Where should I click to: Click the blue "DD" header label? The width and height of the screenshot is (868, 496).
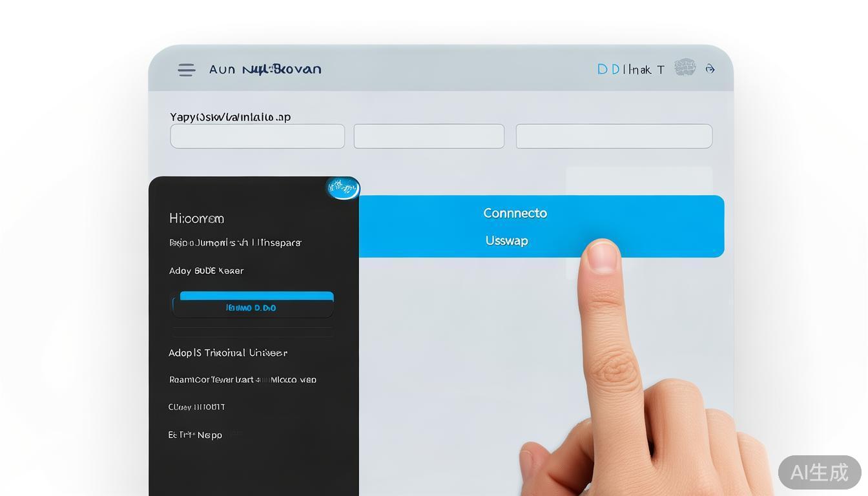[608, 69]
